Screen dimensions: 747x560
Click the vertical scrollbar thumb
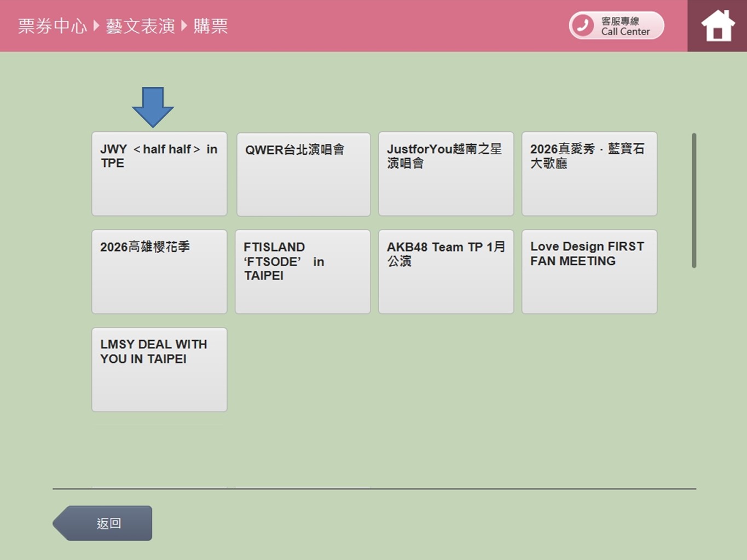click(694, 200)
